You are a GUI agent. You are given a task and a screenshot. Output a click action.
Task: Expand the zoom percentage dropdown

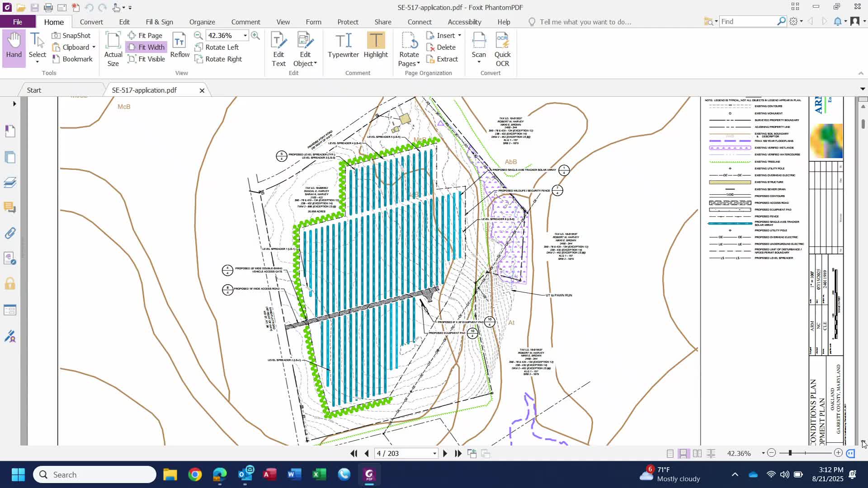click(x=245, y=35)
